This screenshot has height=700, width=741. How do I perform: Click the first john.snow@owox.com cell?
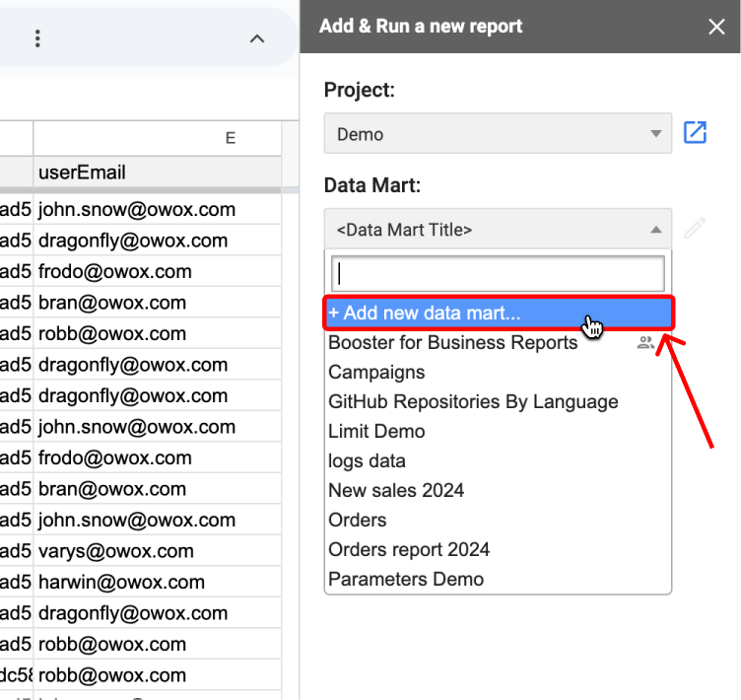click(x=158, y=210)
